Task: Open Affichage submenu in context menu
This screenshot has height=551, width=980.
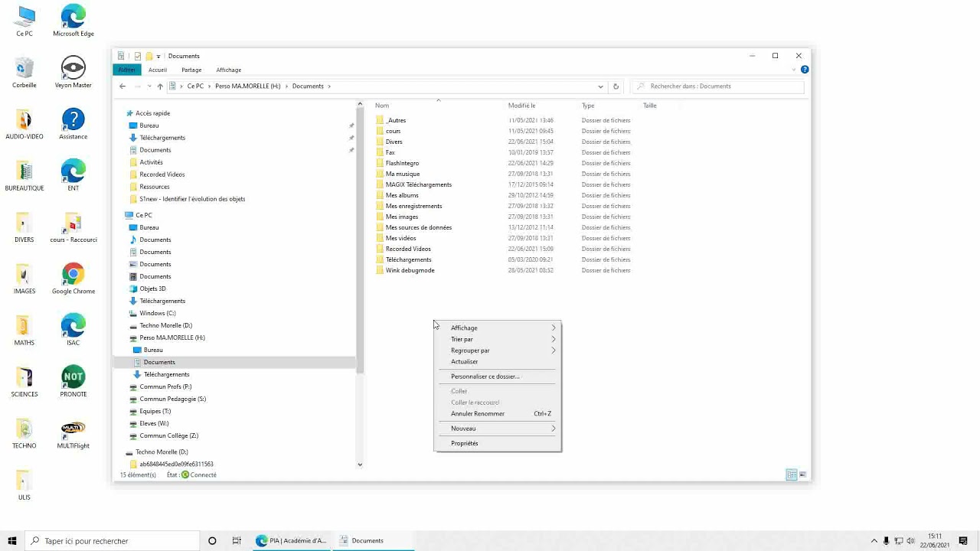Action: click(x=498, y=328)
